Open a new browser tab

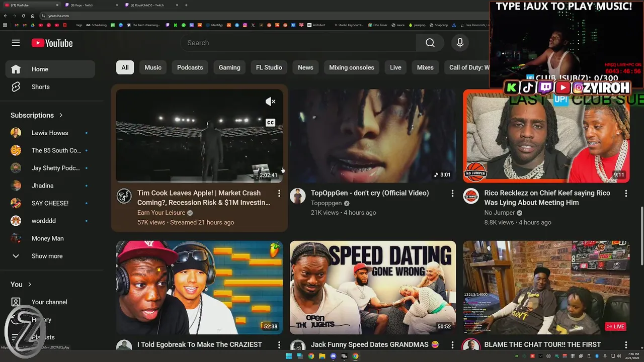[x=186, y=5]
